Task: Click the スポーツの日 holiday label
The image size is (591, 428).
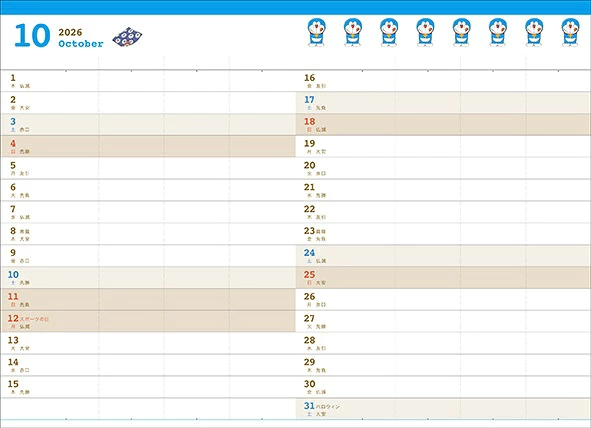Action: click(34, 319)
